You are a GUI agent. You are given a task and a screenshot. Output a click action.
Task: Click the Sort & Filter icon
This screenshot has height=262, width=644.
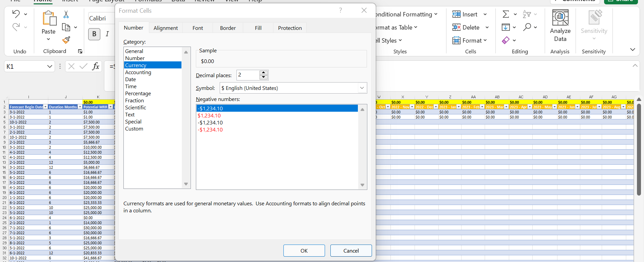coord(527,14)
